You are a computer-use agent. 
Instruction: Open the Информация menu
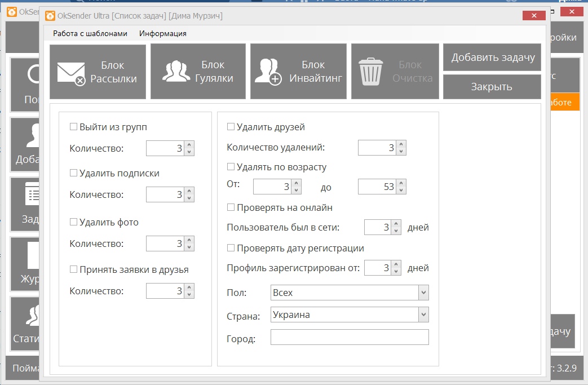pyautogui.click(x=163, y=33)
